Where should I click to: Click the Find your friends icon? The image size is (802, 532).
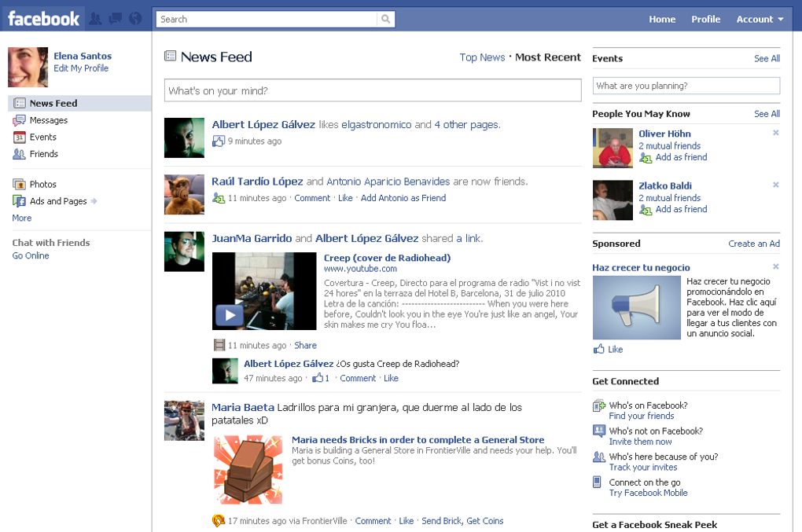tap(598, 406)
